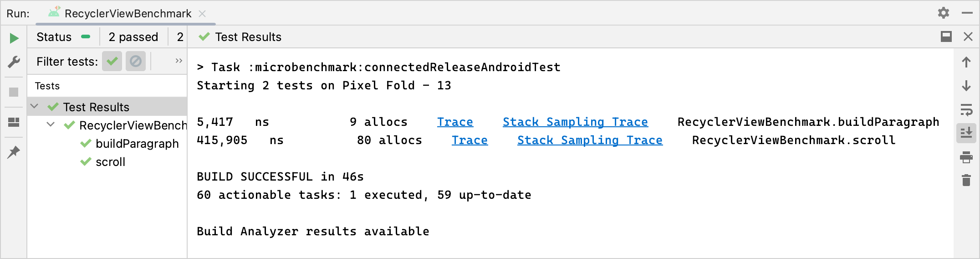Toggle the soft-wrap icon
Screen dimensions: 980x259
(966, 109)
